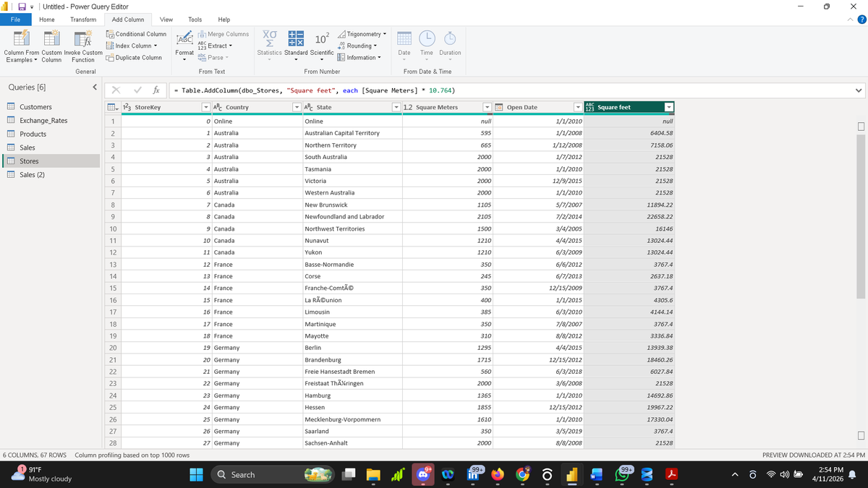The image size is (868, 488).
Task: Click the fx formula icon
Action: click(x=156, y=90)
